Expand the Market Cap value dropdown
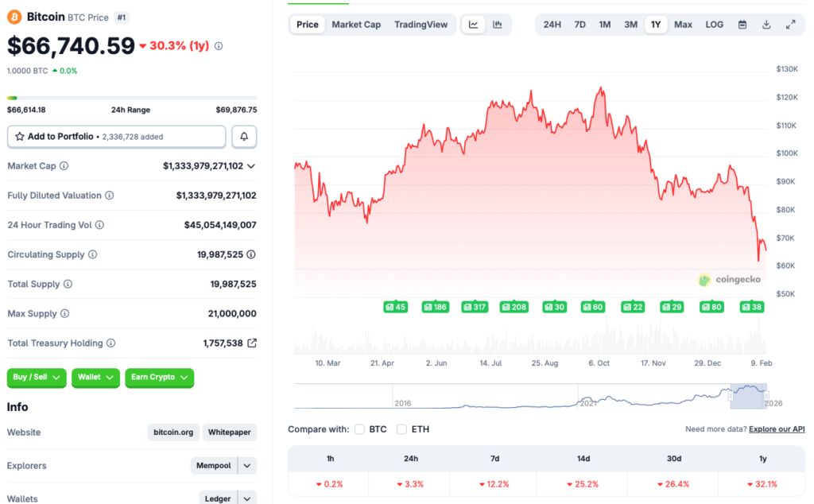The width and height of the screenshot is (814, 504). point(251,166)
